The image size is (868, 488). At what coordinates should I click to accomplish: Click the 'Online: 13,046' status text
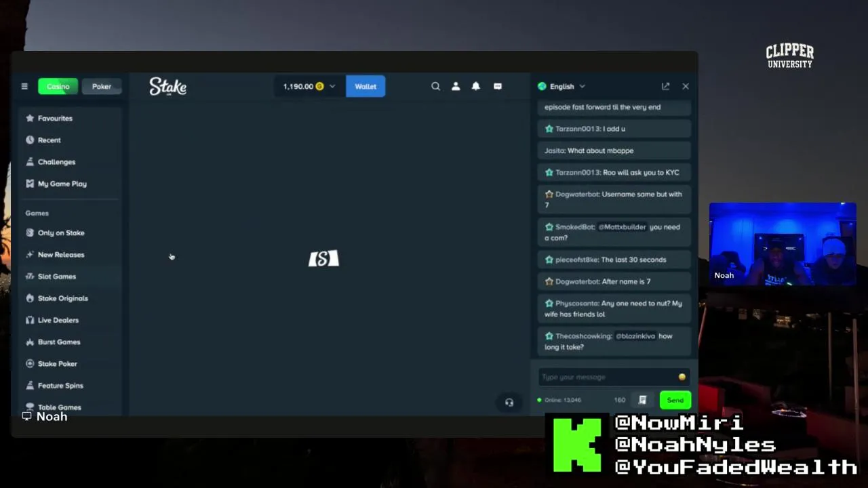(x=562, y=400)
